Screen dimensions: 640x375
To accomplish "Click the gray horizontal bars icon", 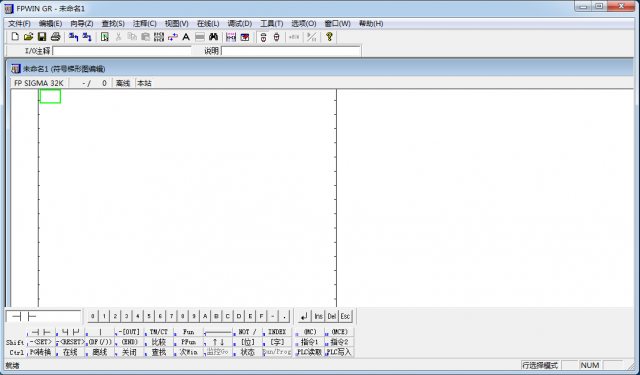I will point(200,37).
